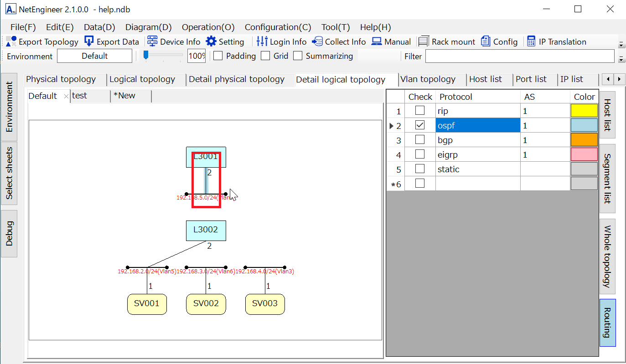Click the Export Data download icon
The width and height of the screenshot is (626, 364).
tap(89, 41)
